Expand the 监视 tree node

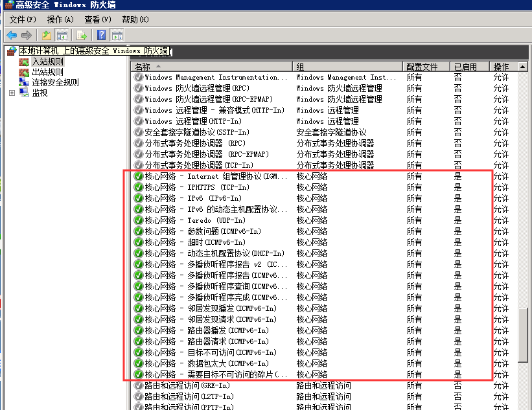coord(12,93)
